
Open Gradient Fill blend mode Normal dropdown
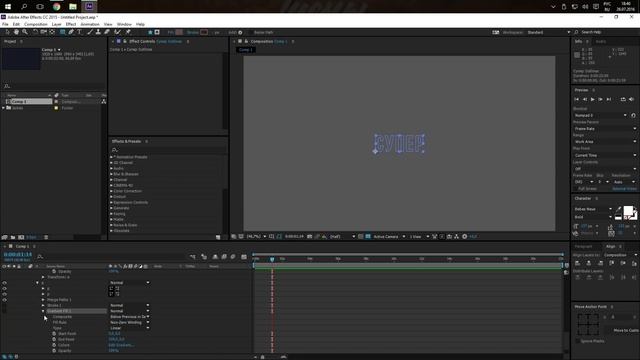(129, 311)
